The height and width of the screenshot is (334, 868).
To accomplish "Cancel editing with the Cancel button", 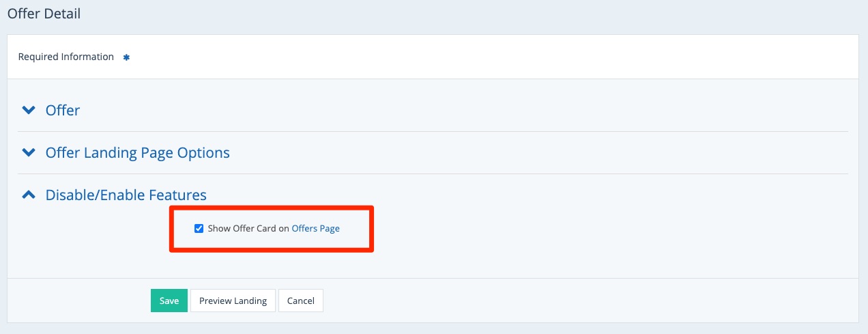I will [300, 301].
